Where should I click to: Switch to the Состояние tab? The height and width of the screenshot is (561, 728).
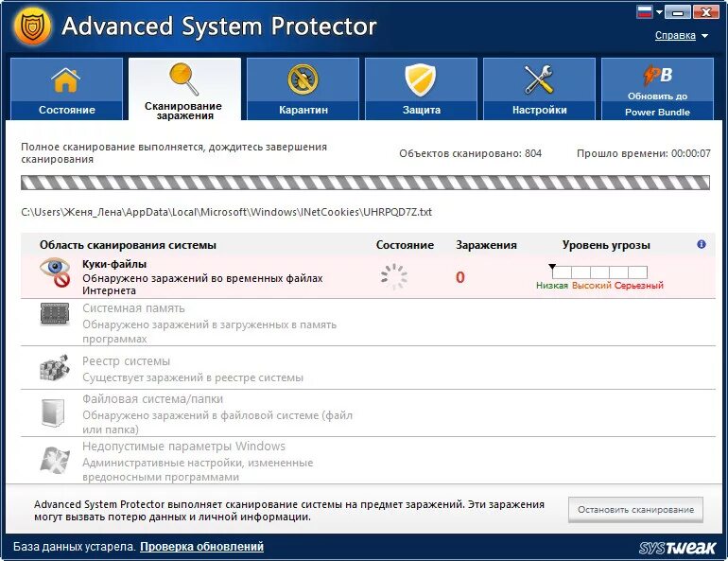pos(66,89)
